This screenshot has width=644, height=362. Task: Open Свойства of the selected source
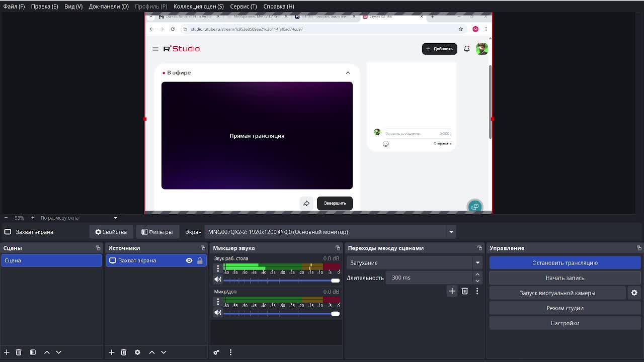(111, 232)
